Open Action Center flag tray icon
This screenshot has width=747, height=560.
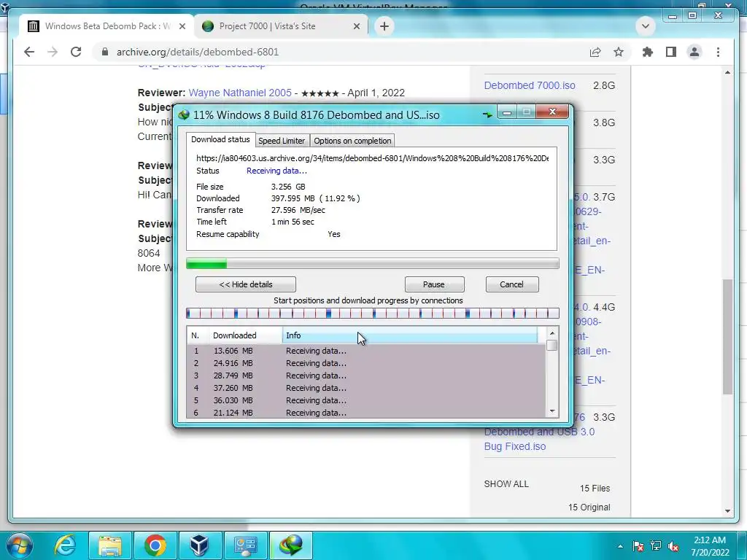point(638,546)
